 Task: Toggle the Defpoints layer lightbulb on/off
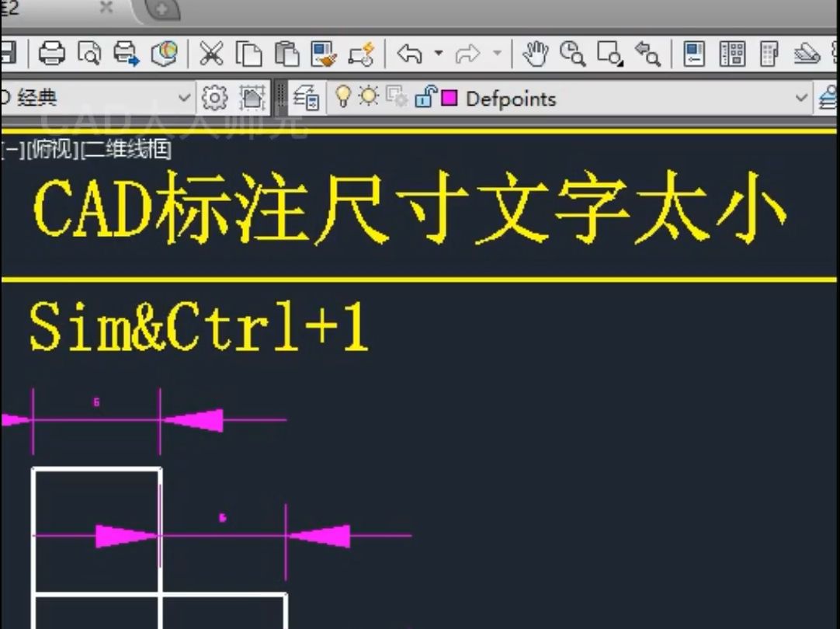342,98
